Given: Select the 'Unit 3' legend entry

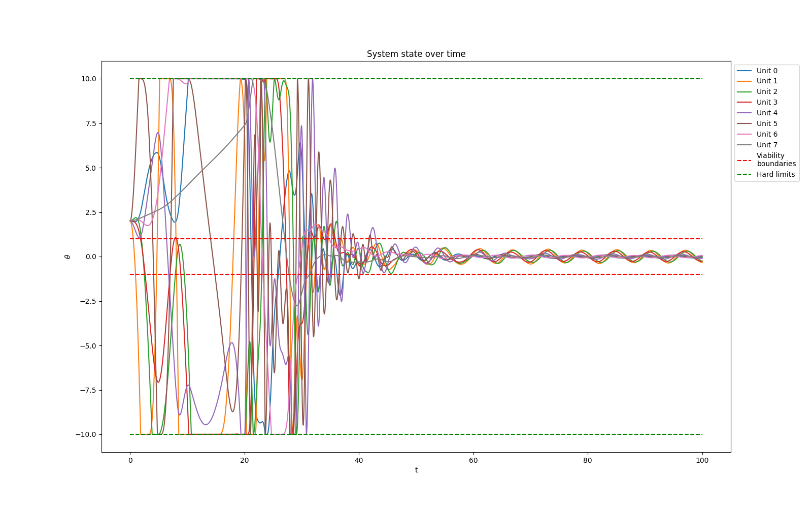Looking at the screenshot, I should coord(757,102).
